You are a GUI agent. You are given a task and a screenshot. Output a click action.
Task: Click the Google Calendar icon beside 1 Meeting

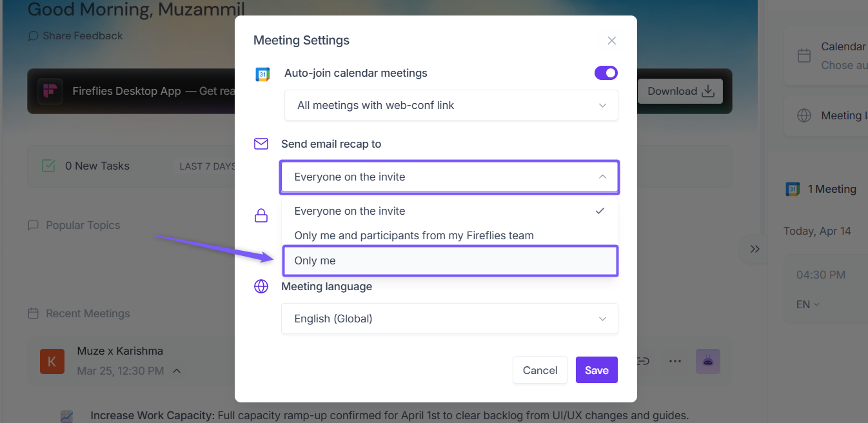793,189
